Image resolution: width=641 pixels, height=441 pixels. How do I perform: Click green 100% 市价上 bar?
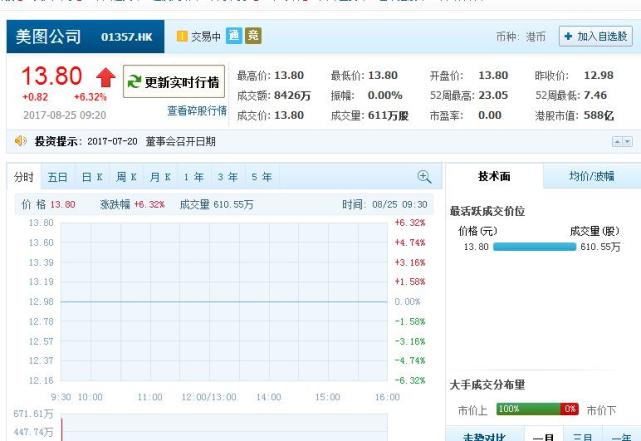coord(528,409)
